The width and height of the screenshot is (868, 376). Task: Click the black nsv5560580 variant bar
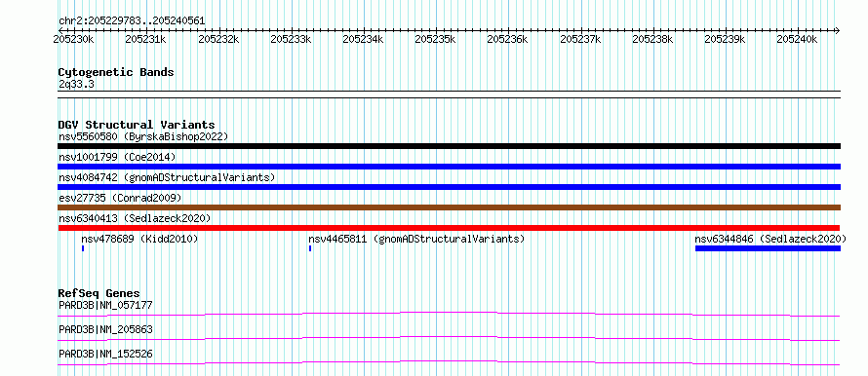449,146
